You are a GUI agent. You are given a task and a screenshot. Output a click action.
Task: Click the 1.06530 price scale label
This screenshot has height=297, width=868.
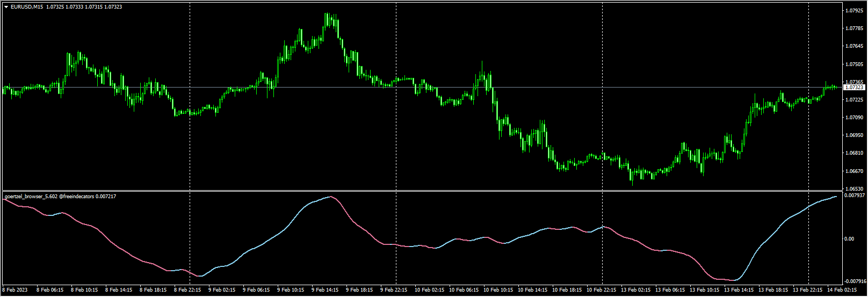click(854, 189)
